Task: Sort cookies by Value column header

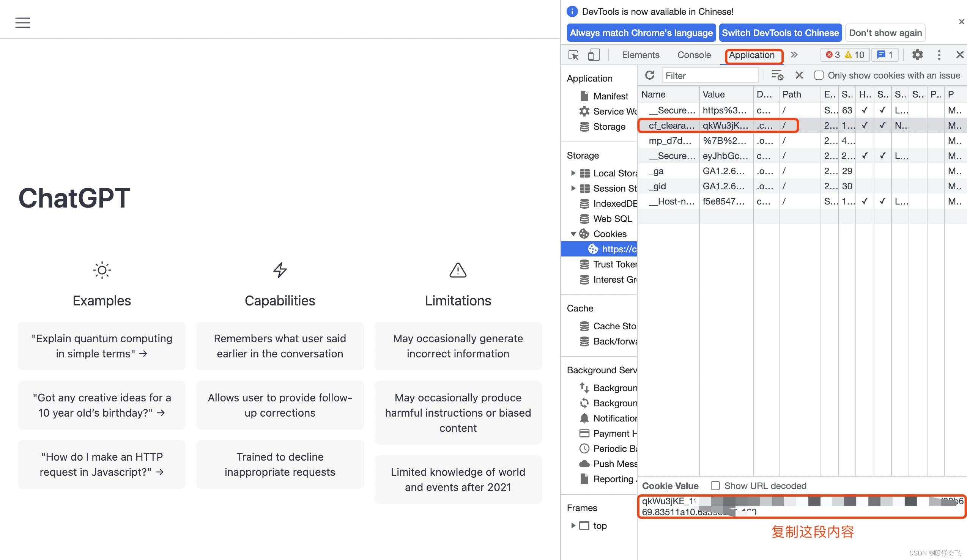Action: point(726,94)
